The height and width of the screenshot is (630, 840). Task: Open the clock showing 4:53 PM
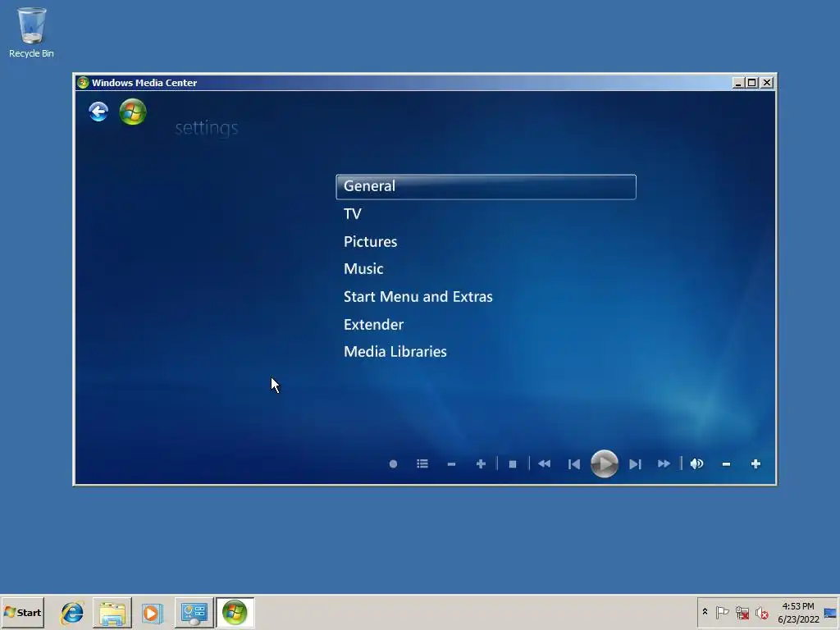coord(798,612)
